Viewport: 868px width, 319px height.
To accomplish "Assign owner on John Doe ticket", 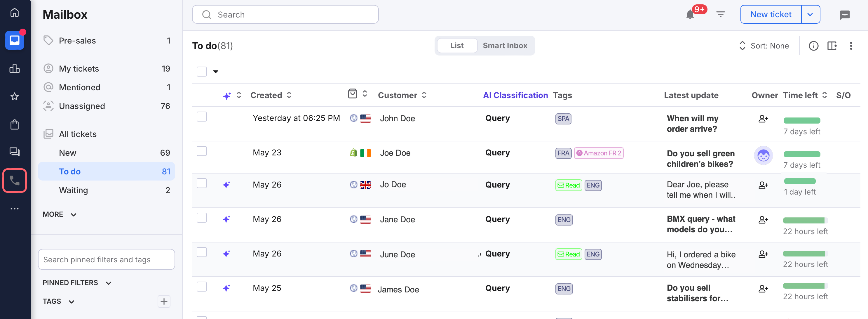I will tap(763, 119).
